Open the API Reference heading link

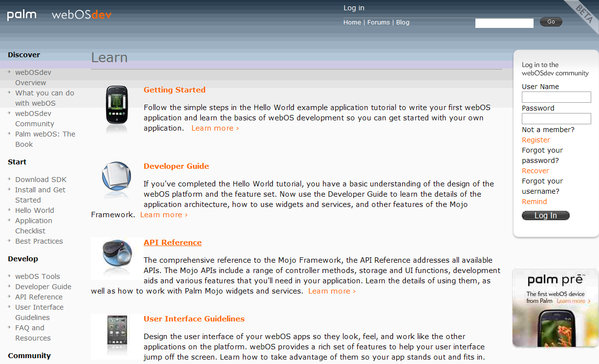point(172,243)
